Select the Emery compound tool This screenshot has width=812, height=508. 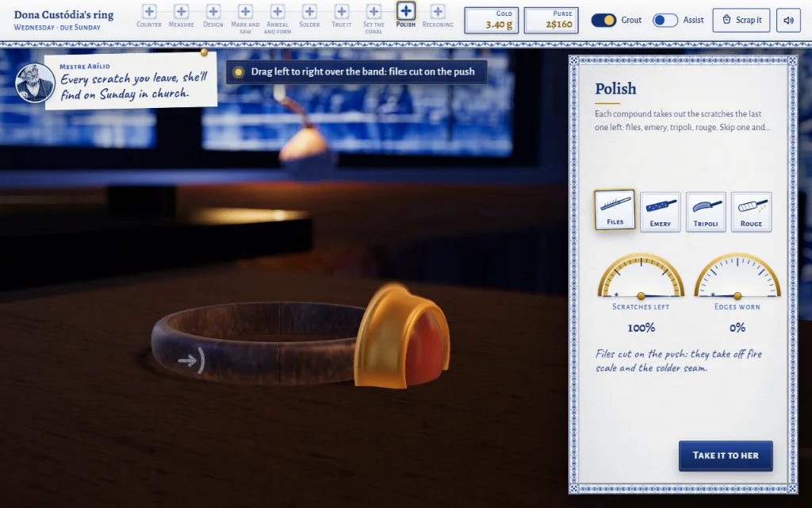661,211
